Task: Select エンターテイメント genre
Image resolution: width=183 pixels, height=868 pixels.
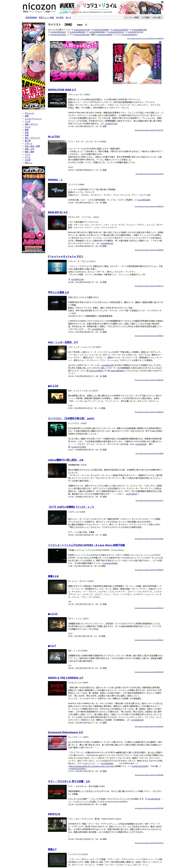Action: pos(33,119)
